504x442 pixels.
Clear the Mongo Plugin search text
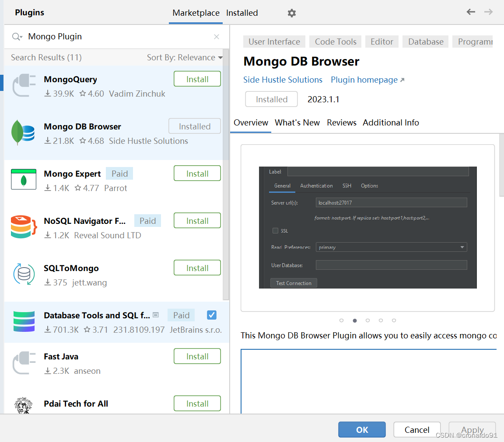click(x=217, y=37)
